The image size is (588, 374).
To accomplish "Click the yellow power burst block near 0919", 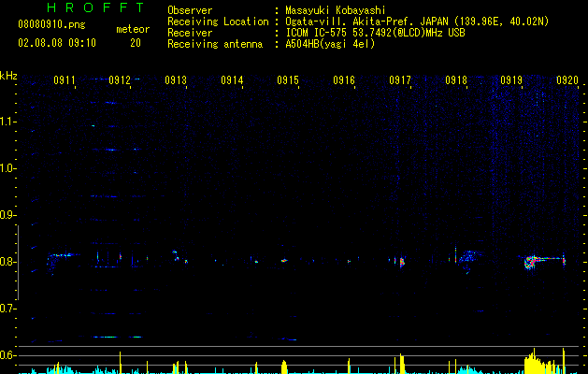I will click(x=544, y=361).
